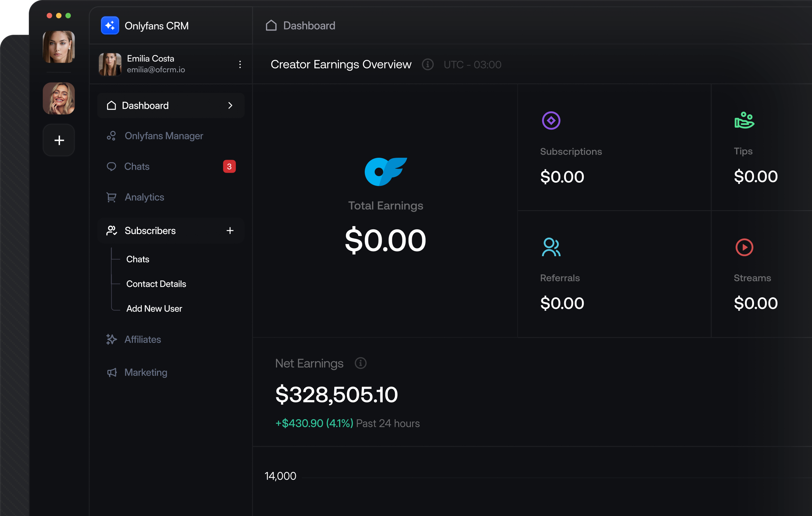Screen dimensions: 812x516
Task: Click the blue OnlyFans logo above Total Earnings
Action: coord(386,172)
